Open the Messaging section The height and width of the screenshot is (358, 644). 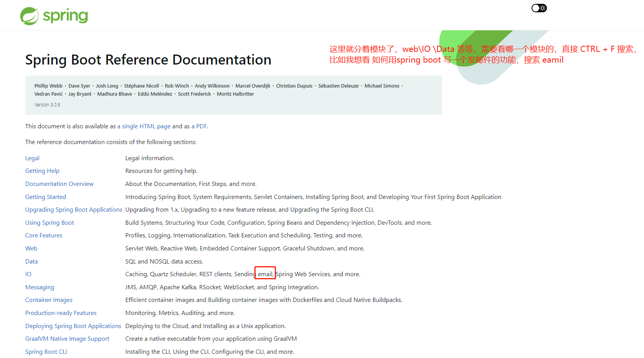click(40, 287)
